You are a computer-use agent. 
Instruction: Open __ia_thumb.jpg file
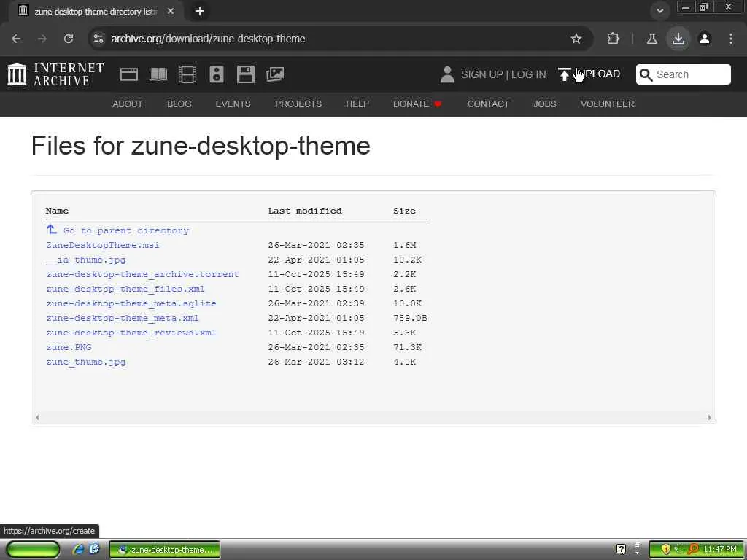point(86,260)
